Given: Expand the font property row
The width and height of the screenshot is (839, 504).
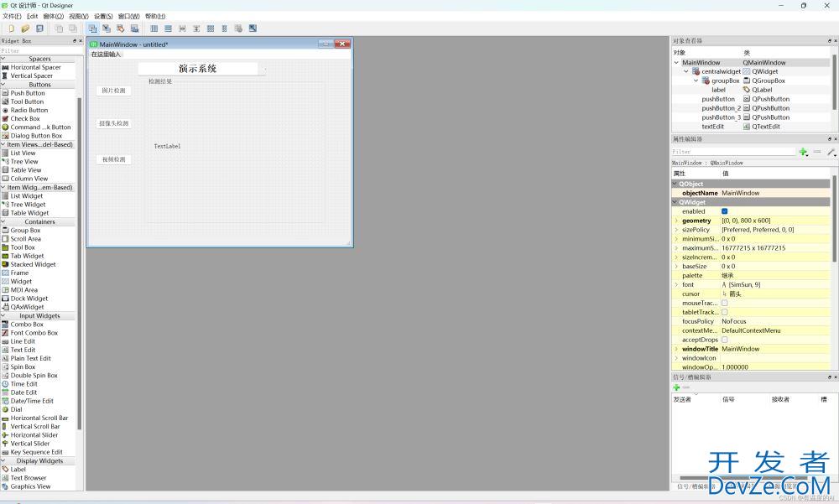Looking at the screenshot, I should [x=675, y=285].
